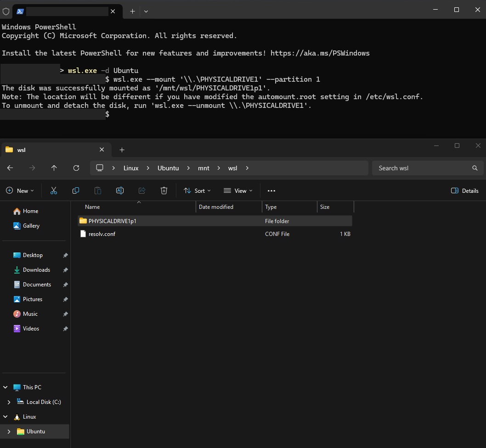Click the PowerShell tab icon in Terminal
The width and height of the screenshot is (486, 448).
[20, 11]
